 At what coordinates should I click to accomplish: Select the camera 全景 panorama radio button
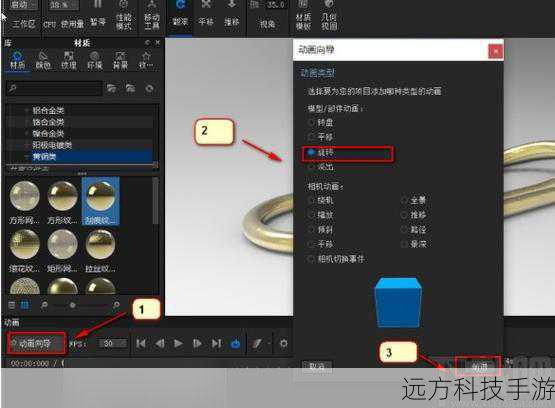pos(404,200)
